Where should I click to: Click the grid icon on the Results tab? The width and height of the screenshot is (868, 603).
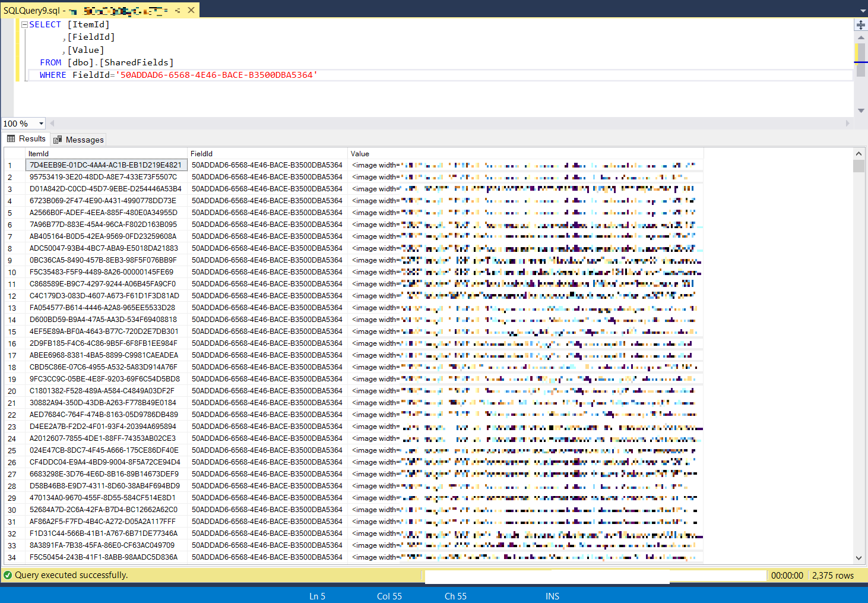(x=11, y=138)
